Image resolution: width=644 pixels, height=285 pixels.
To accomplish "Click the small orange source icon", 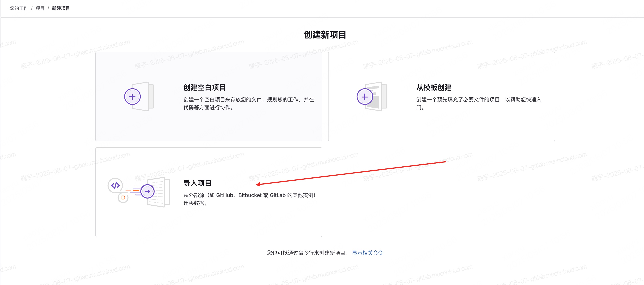I will [123, 198].
